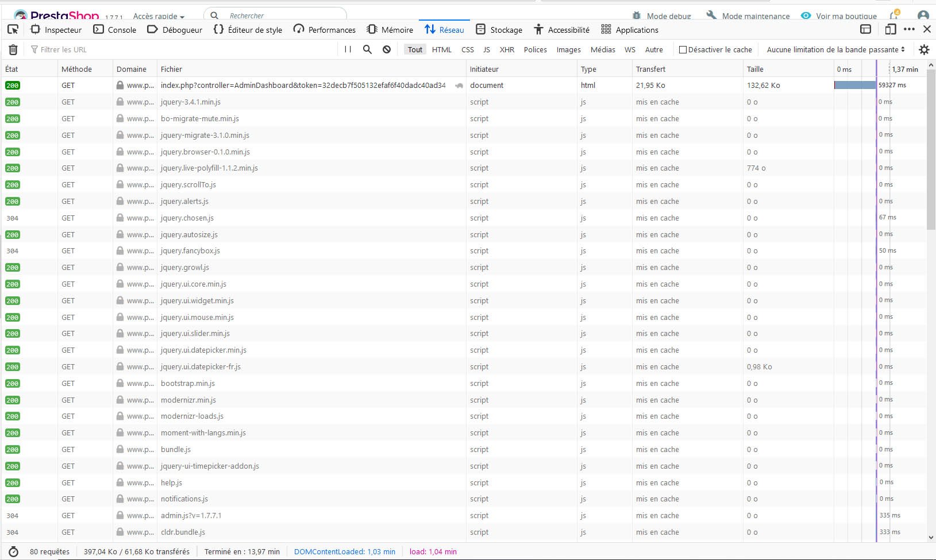Click PrestaShop Rechercher search field
This screenshot has height=560, width=936.
pos(275,16)
